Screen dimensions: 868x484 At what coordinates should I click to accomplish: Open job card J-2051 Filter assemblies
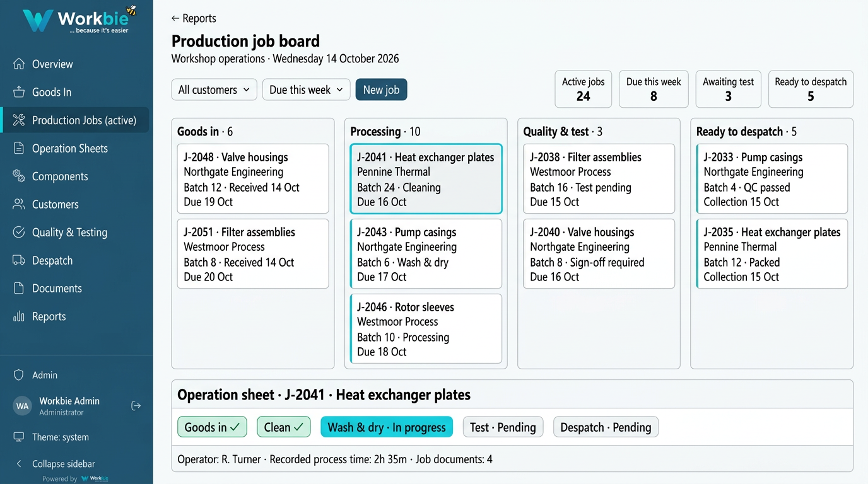tap(253, 254)
